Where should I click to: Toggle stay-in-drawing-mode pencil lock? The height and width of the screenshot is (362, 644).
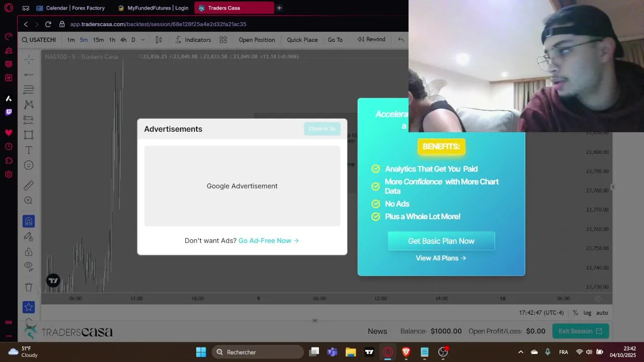pyautogui.click(x=29, y=236)
